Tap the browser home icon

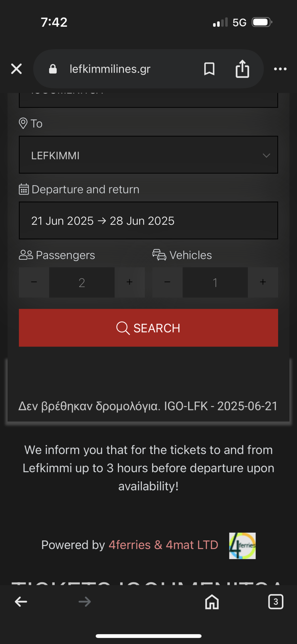pyautogui.click(x=212, y=602)
